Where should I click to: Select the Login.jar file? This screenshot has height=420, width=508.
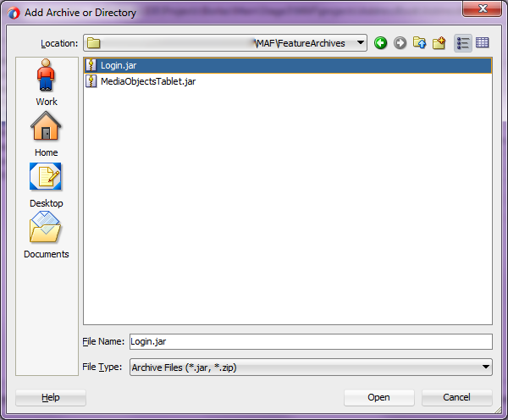pos(288,65)
